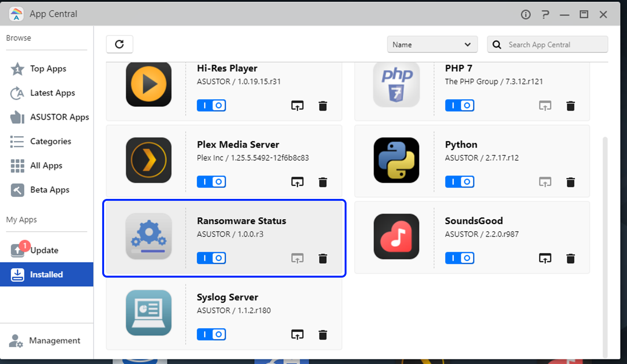Click the Search App Central field
The width and height of the screenshot is (627, 364).
(547, 45)
